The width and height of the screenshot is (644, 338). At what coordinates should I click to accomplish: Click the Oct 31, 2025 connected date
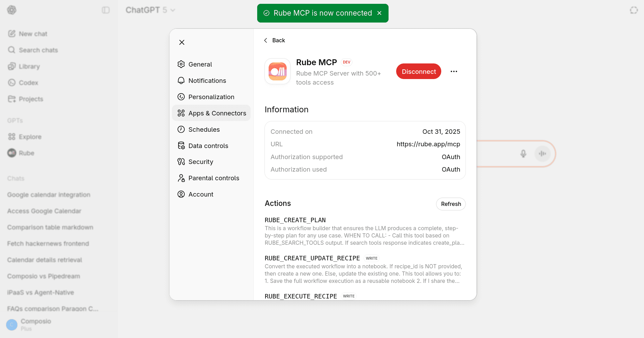441,132
